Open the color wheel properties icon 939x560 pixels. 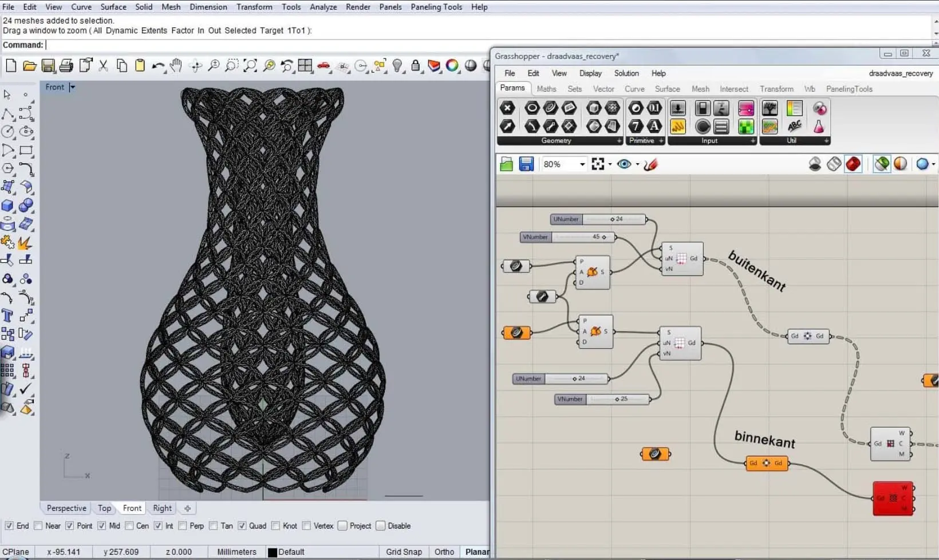point(452,66)
